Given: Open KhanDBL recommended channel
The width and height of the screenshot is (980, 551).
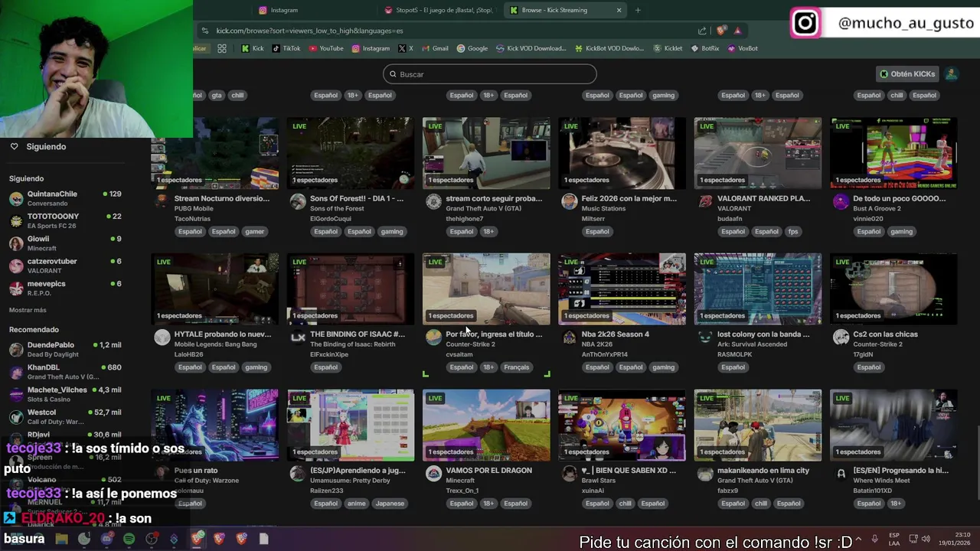Looking at the screenshot, I should [x=65, y=372].
